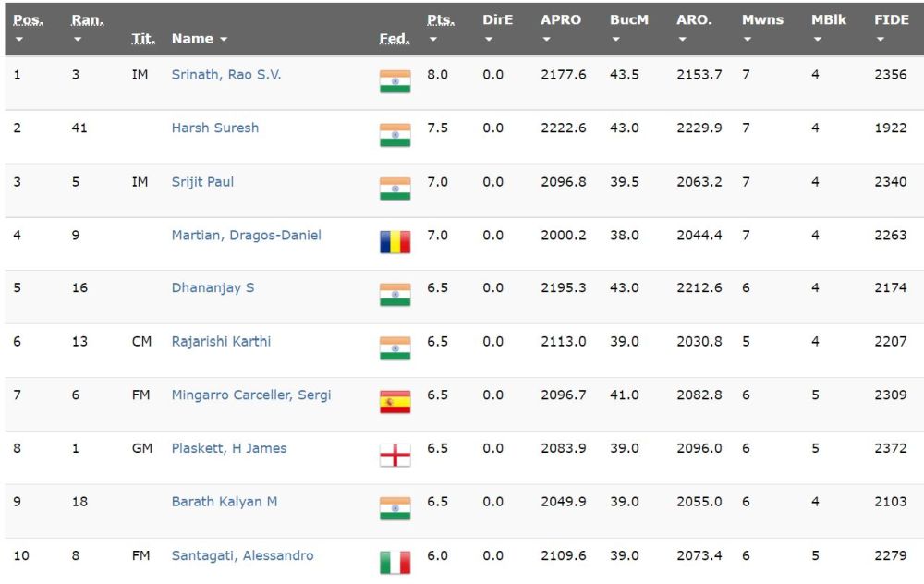Select starting rank 16
This screenshot has width=924, height=584.
coord(79,287)
